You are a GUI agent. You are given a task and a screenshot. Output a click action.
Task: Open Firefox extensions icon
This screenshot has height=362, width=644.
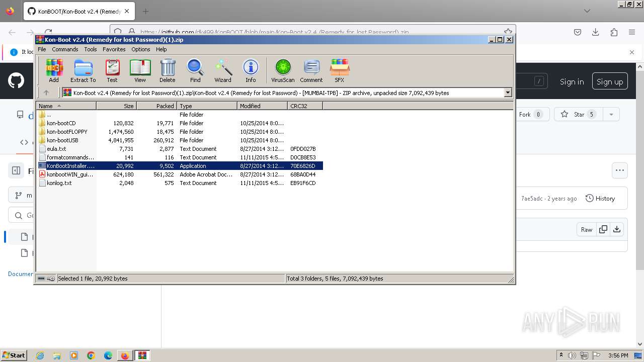coord(614,32)
